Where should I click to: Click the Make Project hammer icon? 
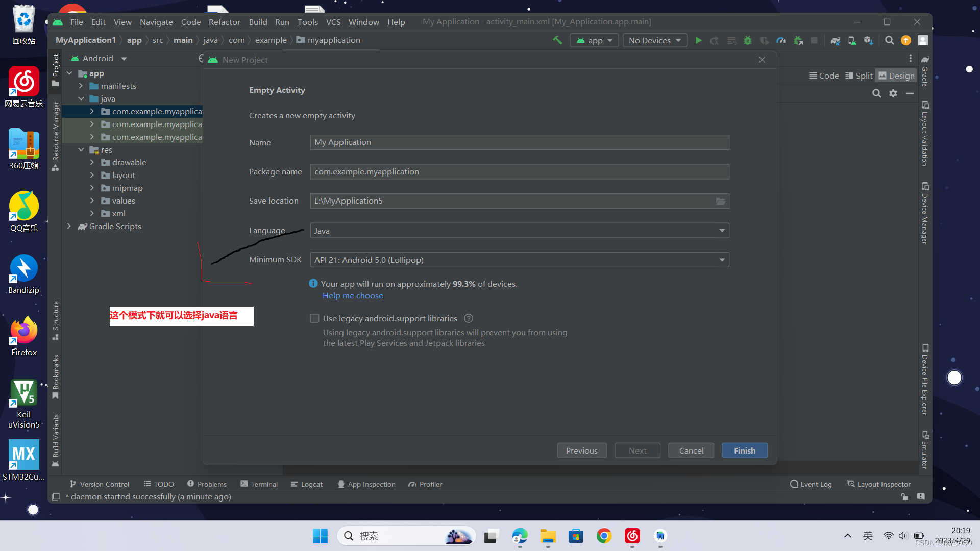(x=557, y=40)
